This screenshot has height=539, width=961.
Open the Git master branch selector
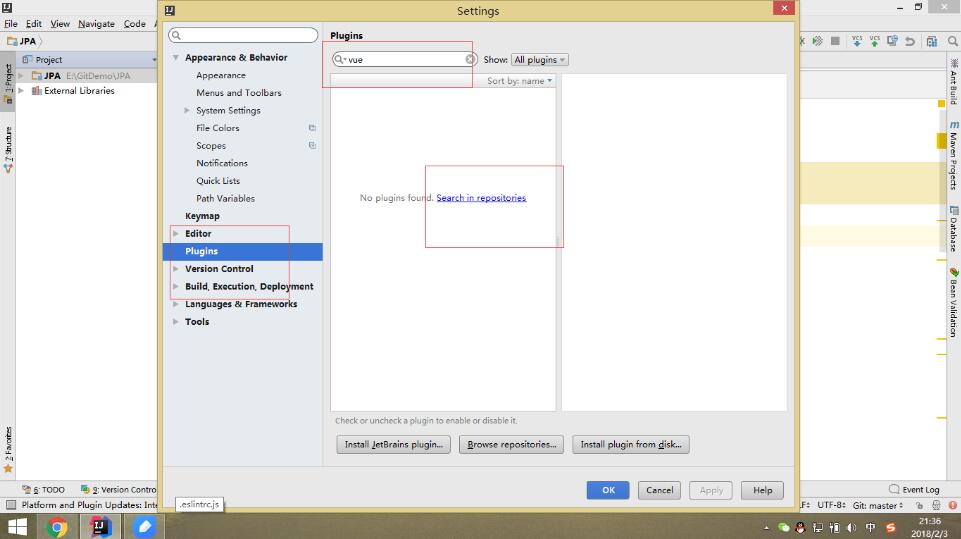tap(878, 505)
